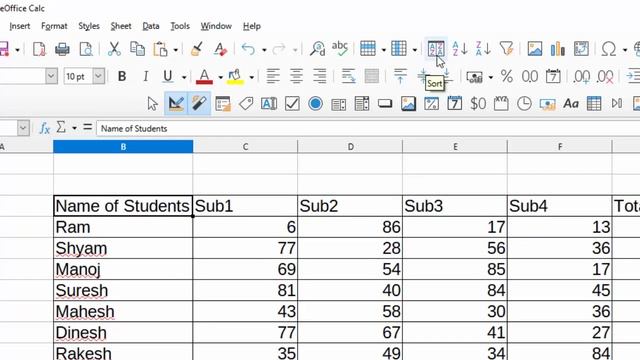
Task: Insert Currency Field form control
Action: (x=478, y=104)
